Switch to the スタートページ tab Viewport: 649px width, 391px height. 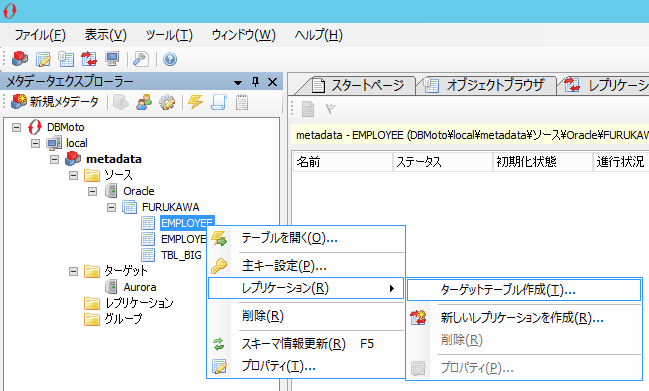357,86
